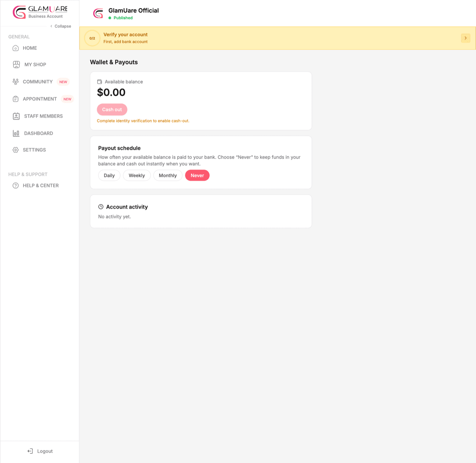This screenshot has height=463, width=476.
Task: Open SETTINGS from the sidebar
Action: tap(34, 150)
